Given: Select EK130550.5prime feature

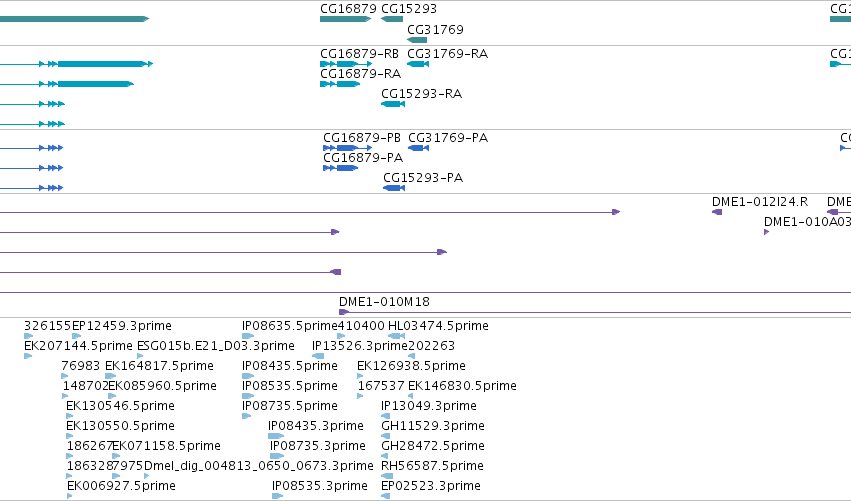Looking at the screenshot, I should click(x=69, y=436).
